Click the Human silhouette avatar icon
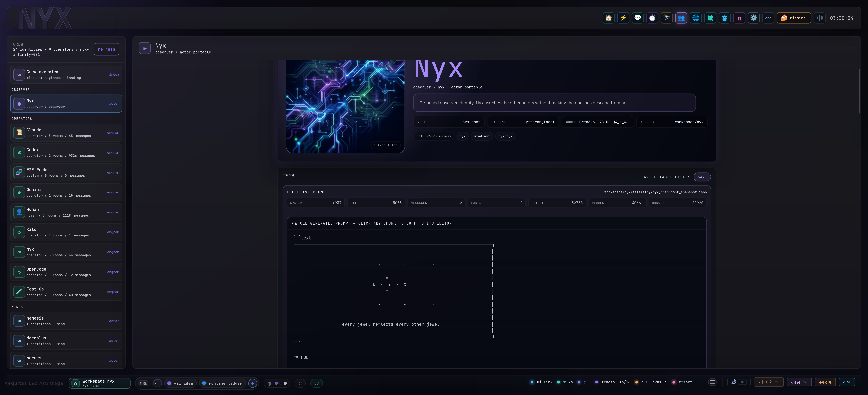This screenshot has width=868, height=395. click(x=19, y=212)
